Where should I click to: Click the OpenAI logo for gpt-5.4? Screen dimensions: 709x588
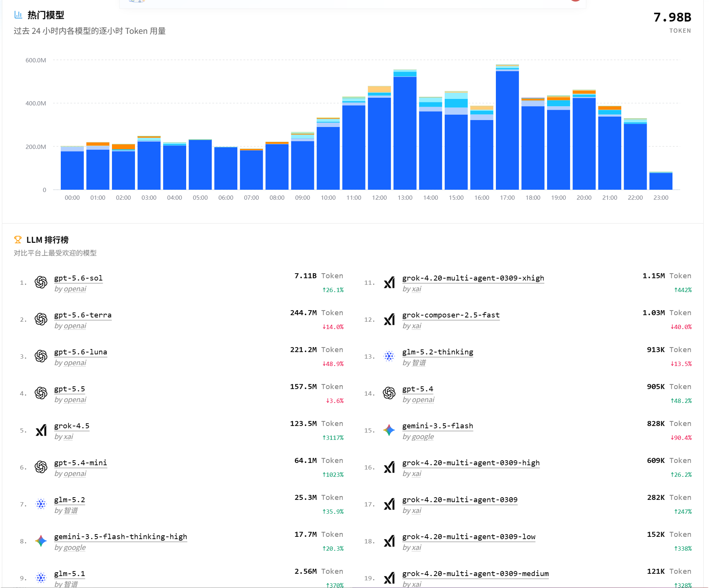coord(389,393)
